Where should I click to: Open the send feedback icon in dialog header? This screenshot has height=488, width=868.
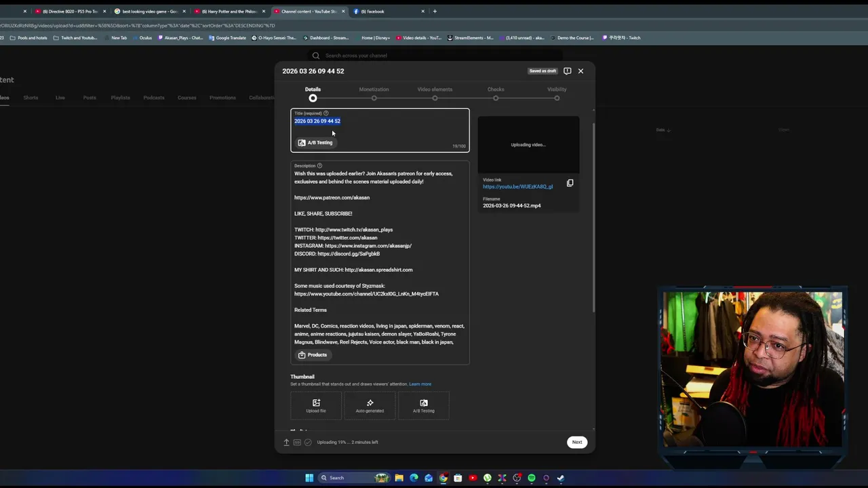567,70
